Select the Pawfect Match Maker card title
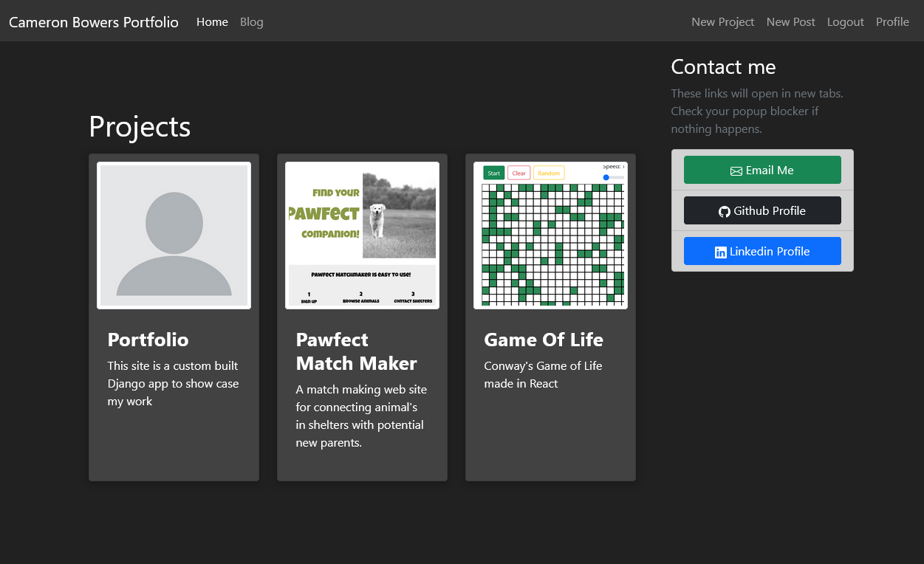The image size is (924, 564). pos(356,351)
